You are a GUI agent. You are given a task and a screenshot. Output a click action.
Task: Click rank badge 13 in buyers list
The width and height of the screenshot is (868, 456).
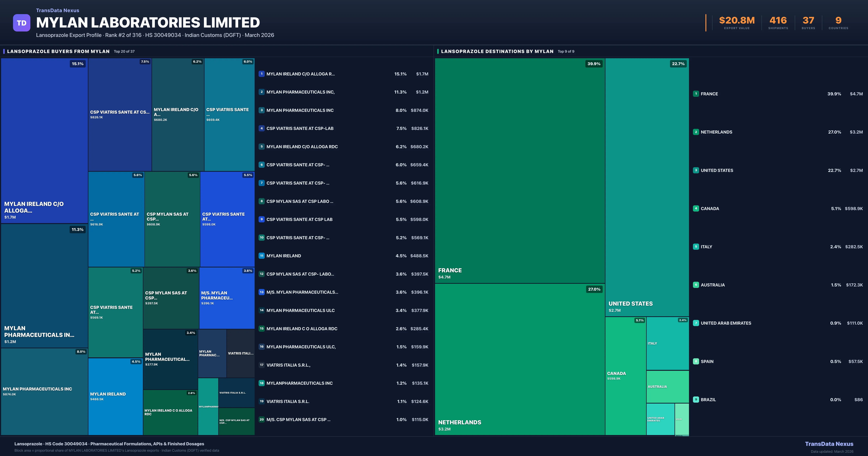click(261, 292)
